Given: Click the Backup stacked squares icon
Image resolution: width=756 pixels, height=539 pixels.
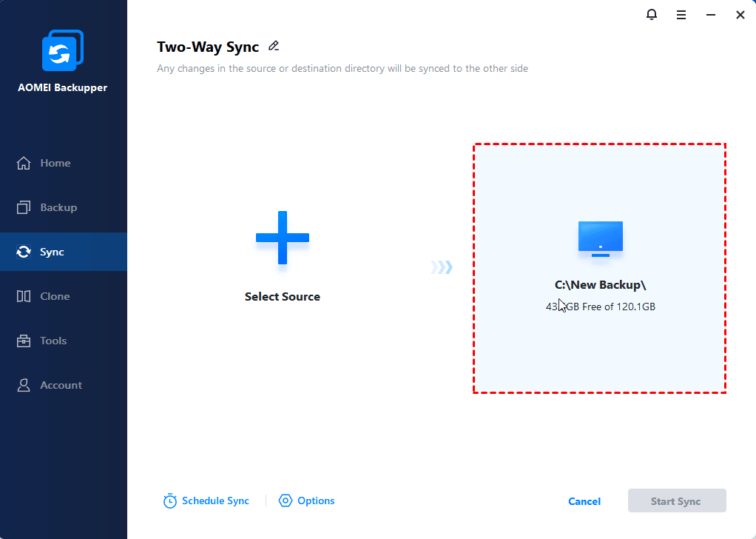Looking at the screenshot, I should pyautogui.click(x=24, y=207).
